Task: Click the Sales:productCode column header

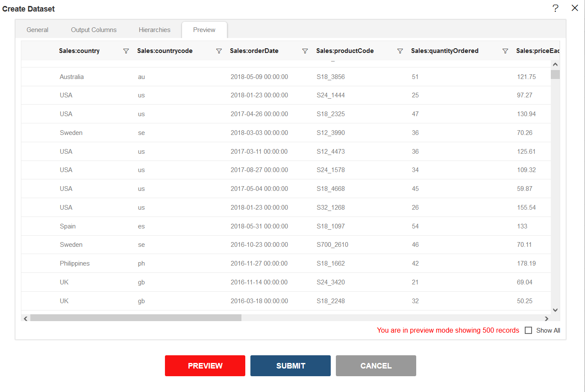Action: 345,51
